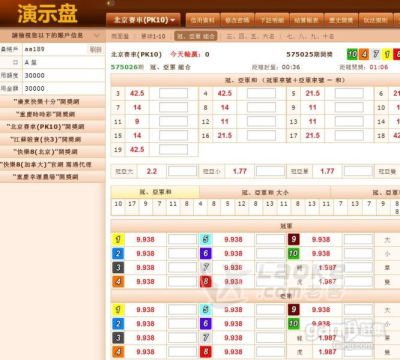The width and height of the screenshot is (400, 360).
Task: Pick orange number 4 ball in champion section
Action: (118, 281)
